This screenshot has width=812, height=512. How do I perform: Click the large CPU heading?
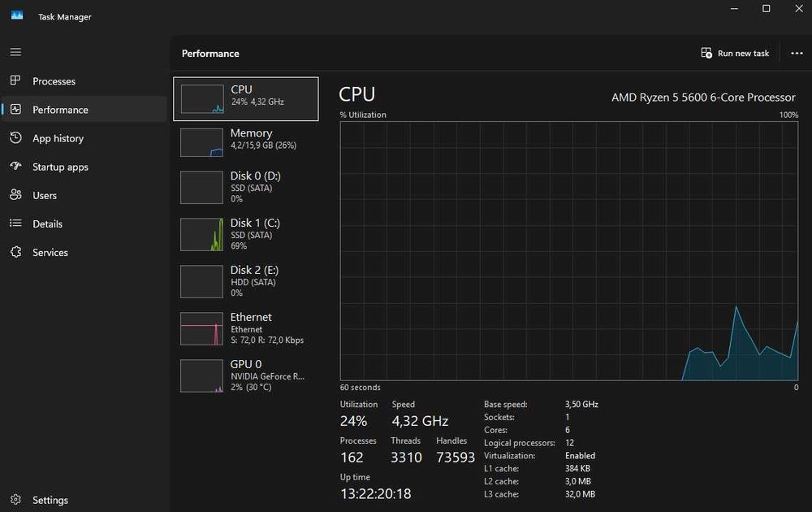point(356,94)
